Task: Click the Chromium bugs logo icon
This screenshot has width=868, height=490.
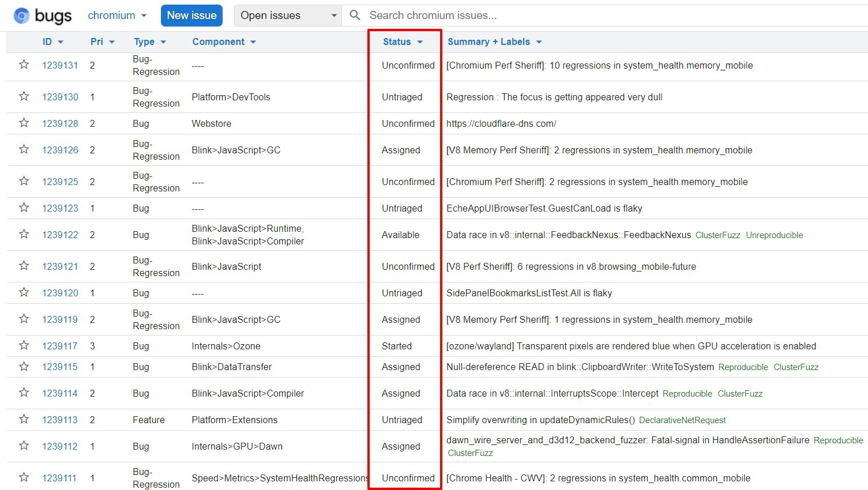Action: tap(21, 16)
